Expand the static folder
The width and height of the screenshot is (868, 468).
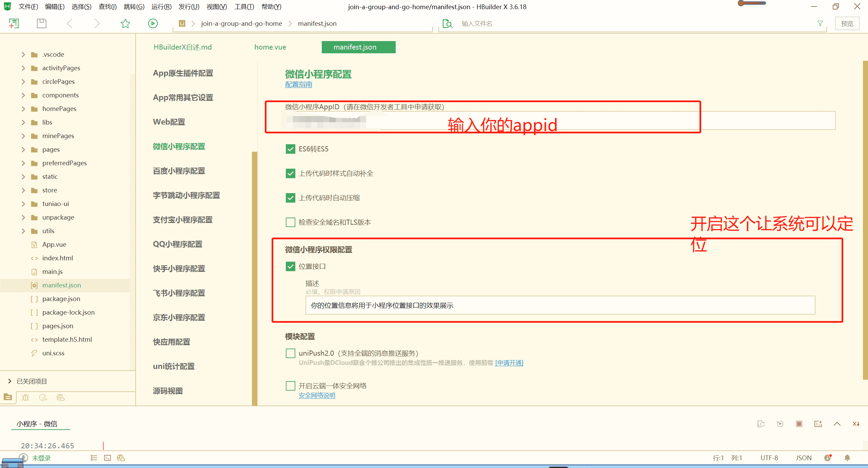(x=23, y=177)
